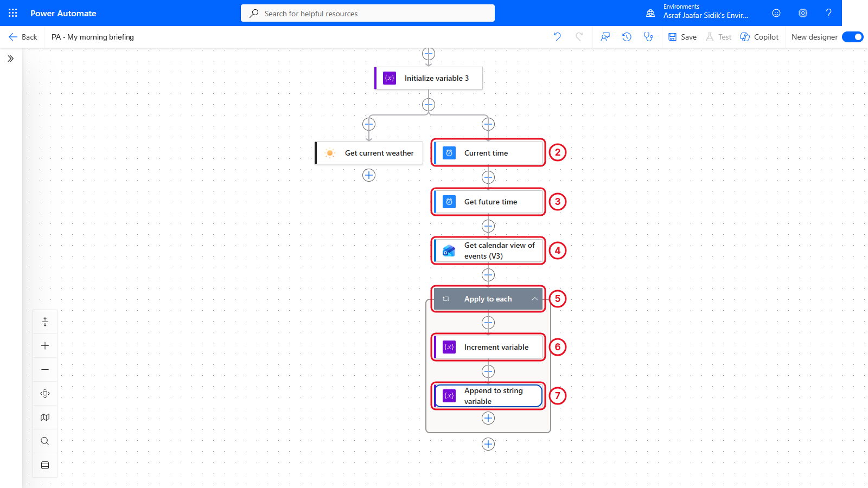868x488 pixels.
Task: Click the bottom panel icon in canvas controls
Action: 45,465
